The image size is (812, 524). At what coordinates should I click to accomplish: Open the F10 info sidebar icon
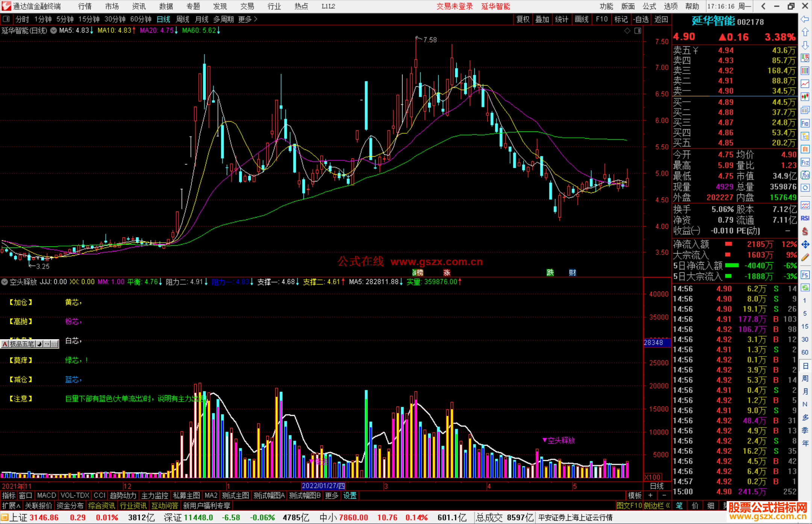tap(805, 123)
